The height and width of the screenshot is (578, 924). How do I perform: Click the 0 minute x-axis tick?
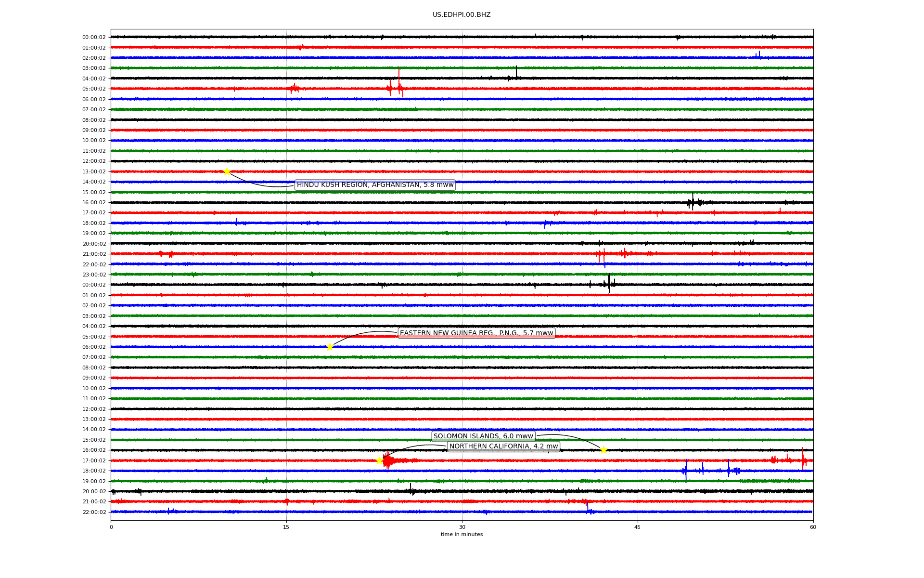(x=111, y=527)
